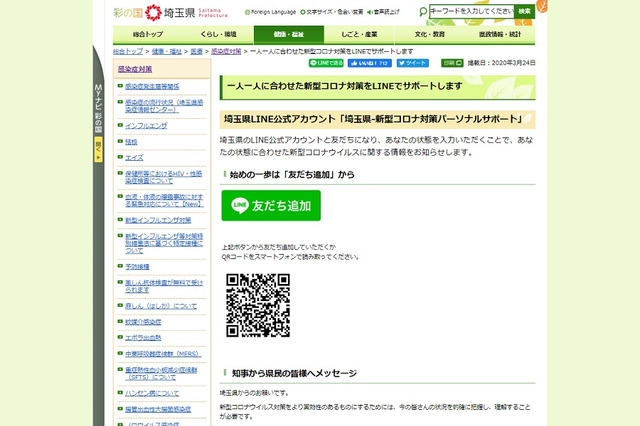This screenshot has width=640, height=426.
Task: Open 新型インフルエンザ等対策特別措置法 sidebar link
Action: (164, 243)
